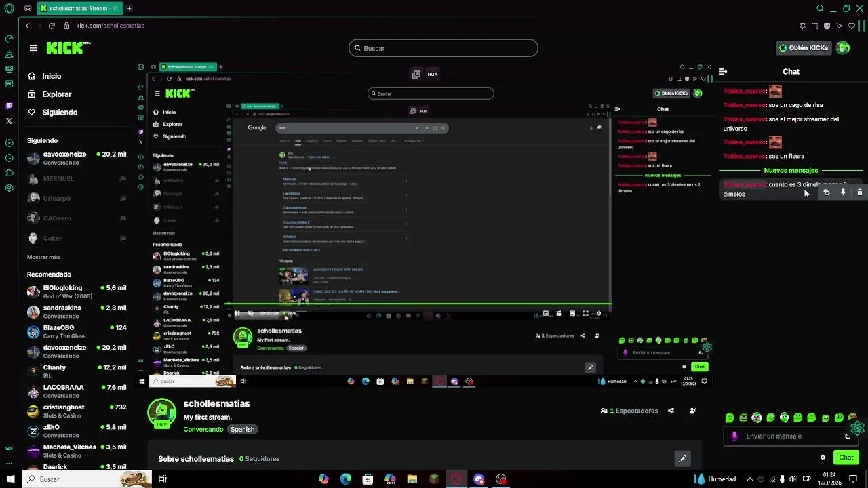Click the Enviar un mensaje chat input
Screen dimensions: 868x488
[x=790, y=436]
